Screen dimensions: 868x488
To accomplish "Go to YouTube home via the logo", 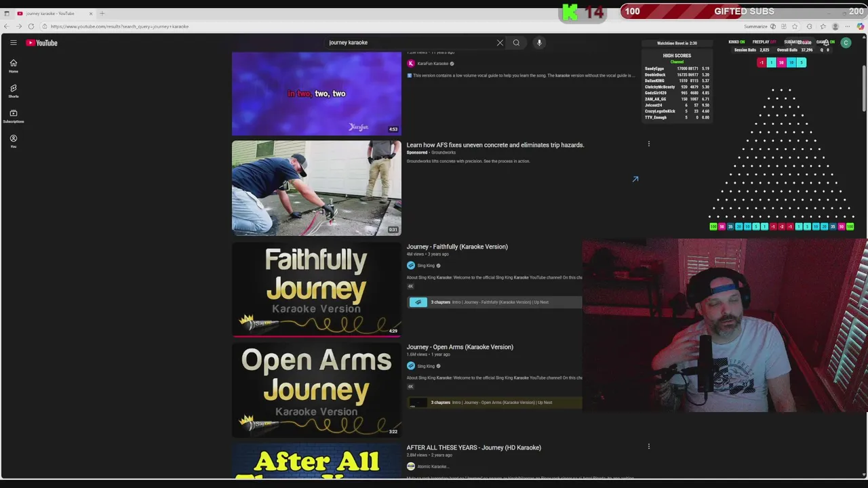I will tap(42, 43).
